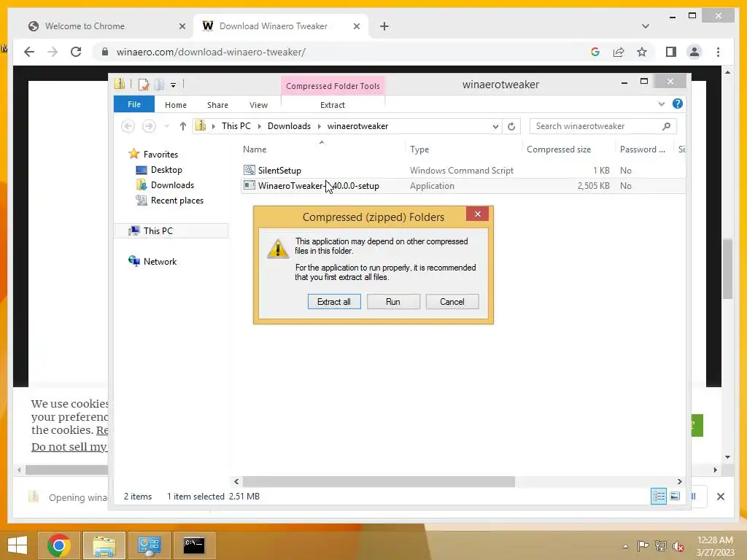
Task: Expand the address bar history dropdown
Action: (495, 126)
